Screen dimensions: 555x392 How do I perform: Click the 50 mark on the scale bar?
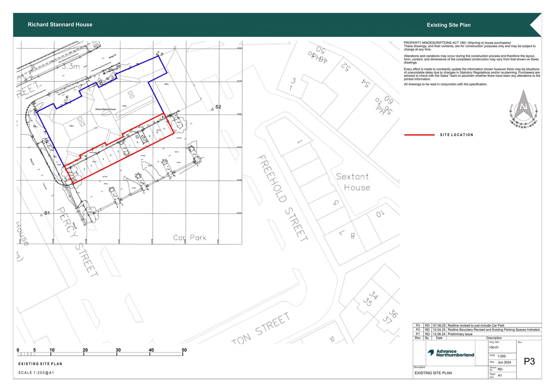184,350
